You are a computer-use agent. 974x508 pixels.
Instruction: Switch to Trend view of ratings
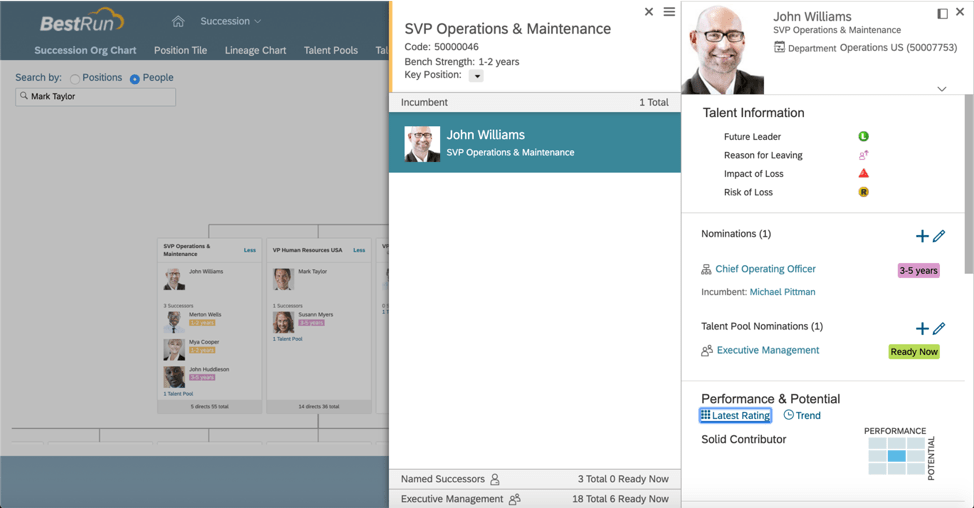point(802,415)
